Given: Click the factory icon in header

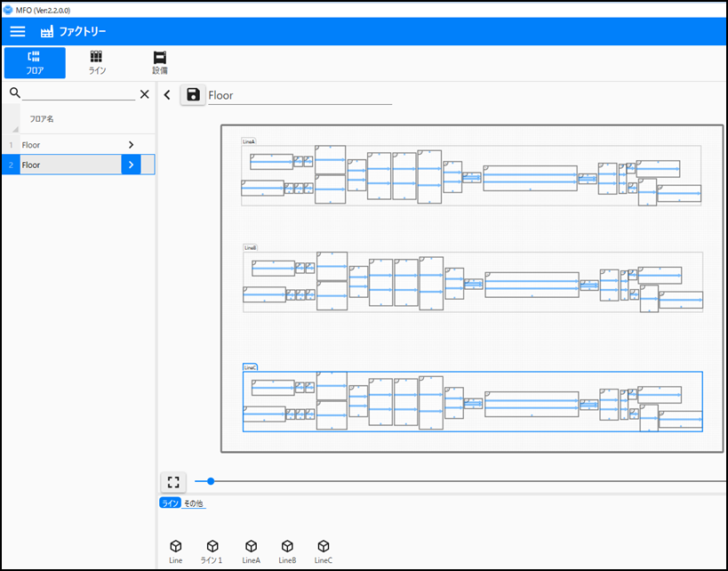Looking at the screenshot, I should 47,31.
